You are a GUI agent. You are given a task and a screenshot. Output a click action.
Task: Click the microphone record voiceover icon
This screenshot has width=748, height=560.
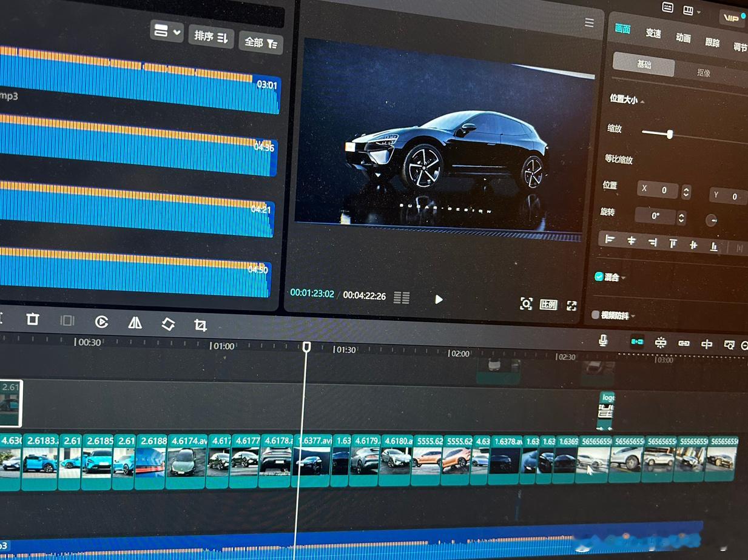click(603, 340)
